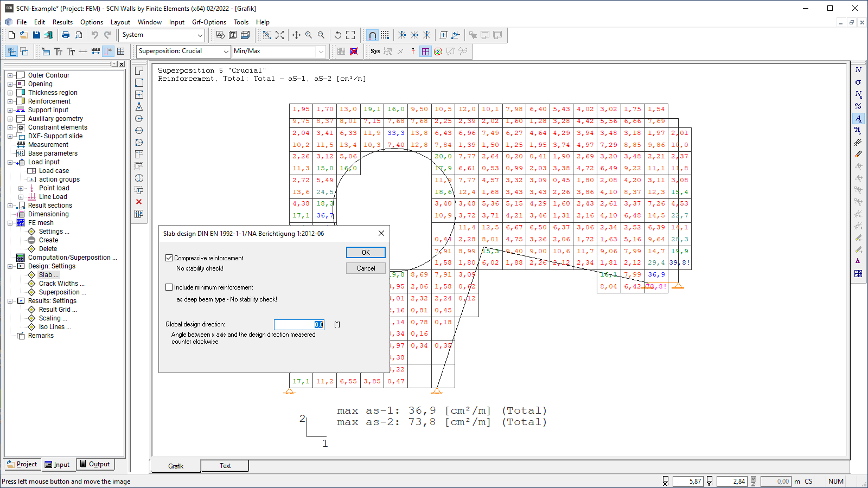Image resolution: width=868 pixels, height=488 pixels.
Task: Switch to the Text tab
Action: [x=225, y=466]
